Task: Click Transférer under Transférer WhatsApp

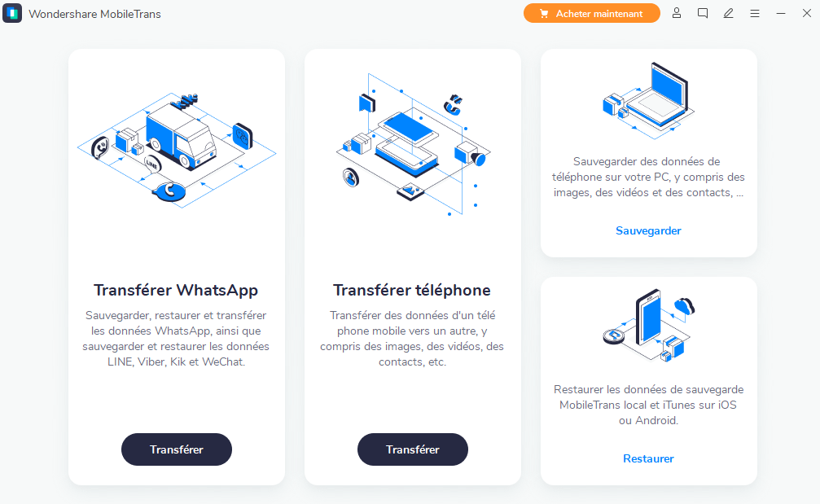Action: tap(177, 449)
